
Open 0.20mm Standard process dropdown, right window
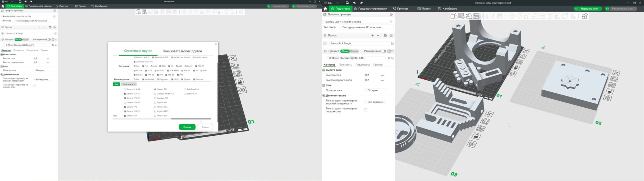356,58
